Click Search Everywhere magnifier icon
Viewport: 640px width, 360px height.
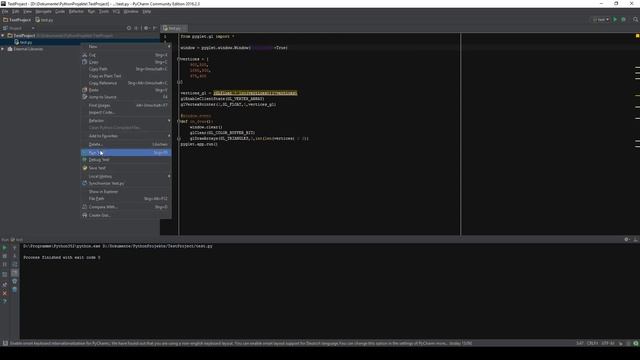pos(635,20)
